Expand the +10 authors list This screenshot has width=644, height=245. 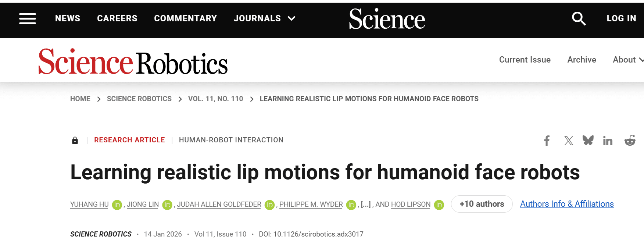coord(482,204)
